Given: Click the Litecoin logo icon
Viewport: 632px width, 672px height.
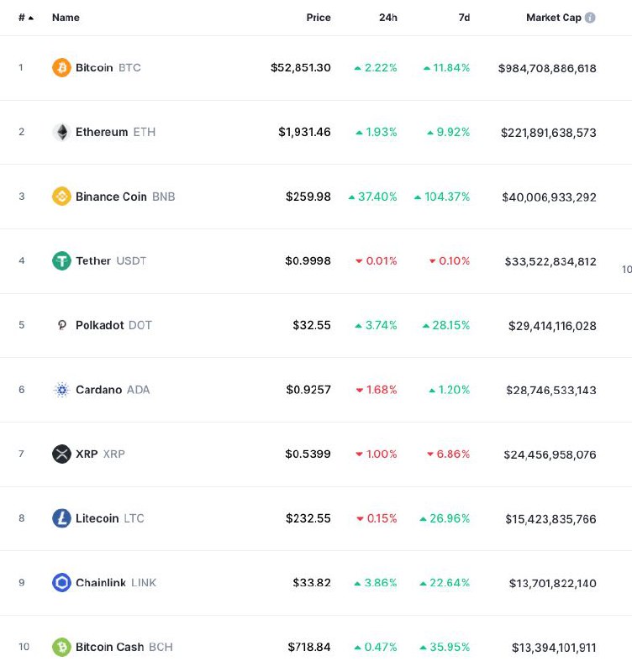Looking at the screenshot, I should pyautogui.click(x=61, y=518).
